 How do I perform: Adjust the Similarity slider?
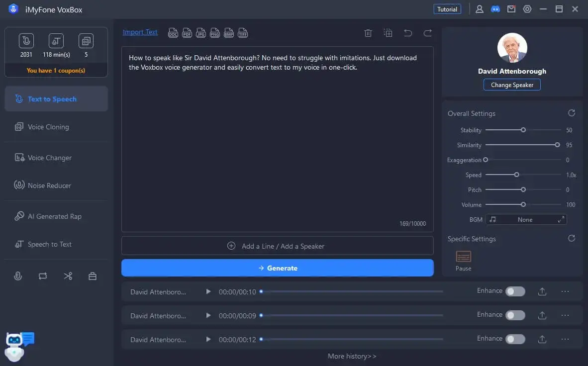click(523, 145)
